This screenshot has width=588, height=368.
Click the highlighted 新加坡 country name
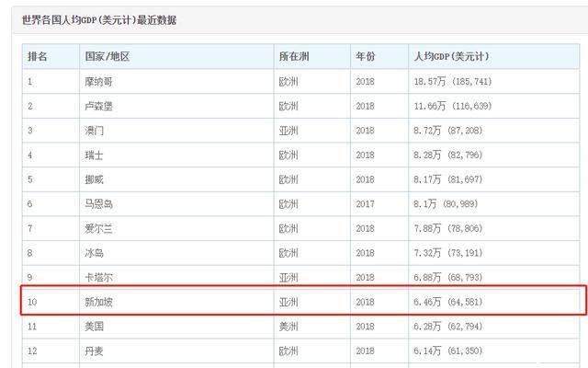(99, 301)
